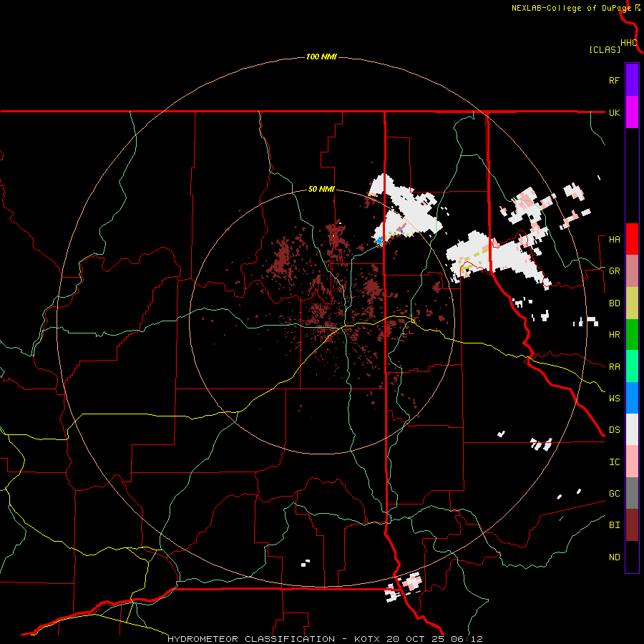
Task: Click the "HR" legend label
Action: point(614,335)
